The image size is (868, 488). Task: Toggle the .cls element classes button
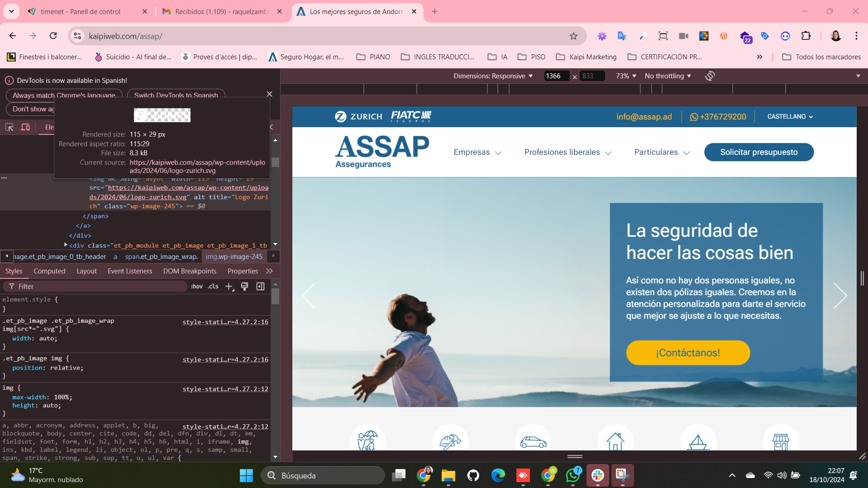coord(213,287)
